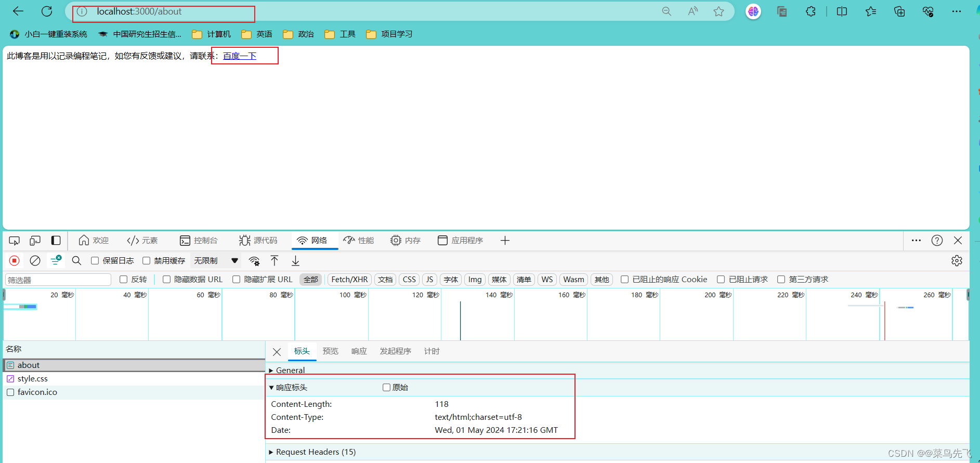980x463 pixels.
Task: Click the zoom magnifier icon in the address bar
Action: pos(667,11)
